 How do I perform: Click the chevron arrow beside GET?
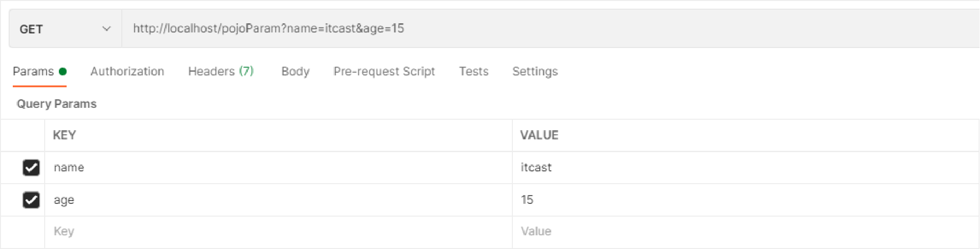106,29
